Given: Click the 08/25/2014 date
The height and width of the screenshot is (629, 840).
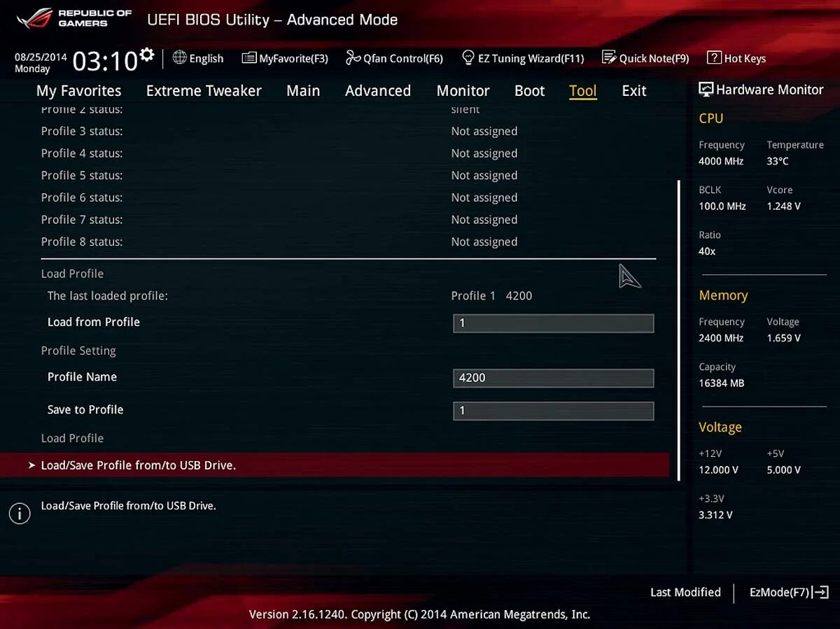Looking at the screenshot, I should 41,57.
